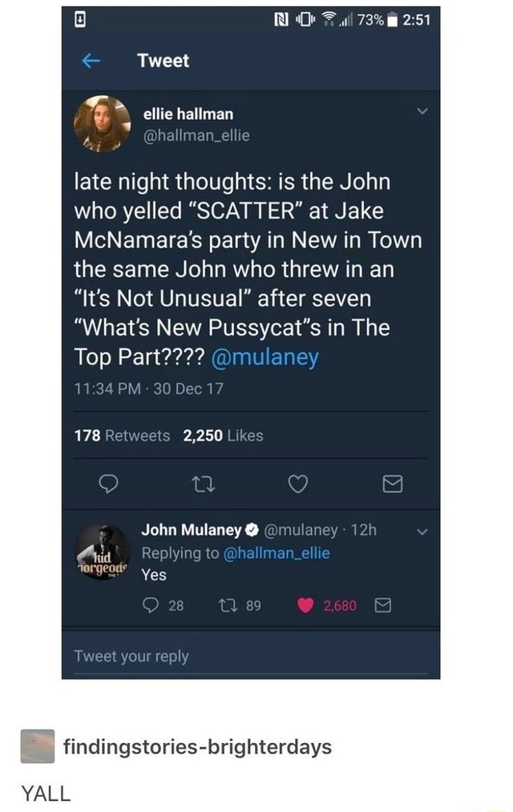Open dropdown chevron on ellie hallman's tweet
Screen dimensions: 513x812
[x=423, y=111]
